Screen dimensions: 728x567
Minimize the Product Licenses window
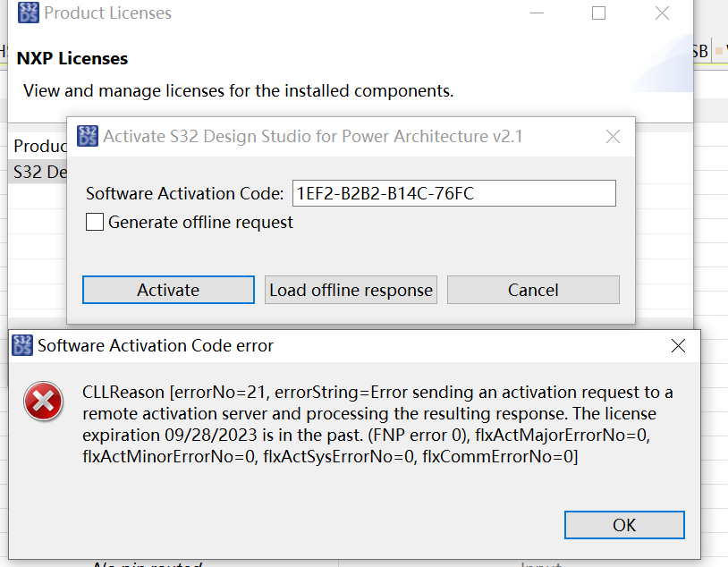537,13
